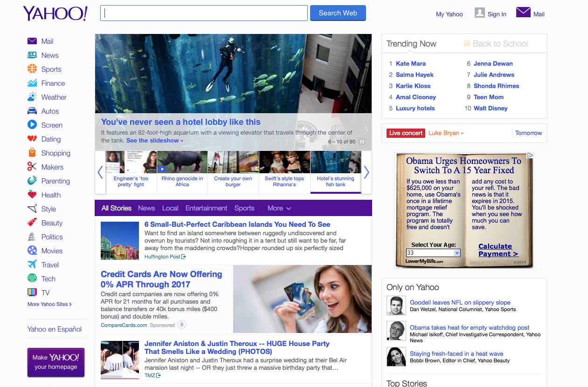Click inside the web search field
The image size is (588, 387).
coord(204,13)
